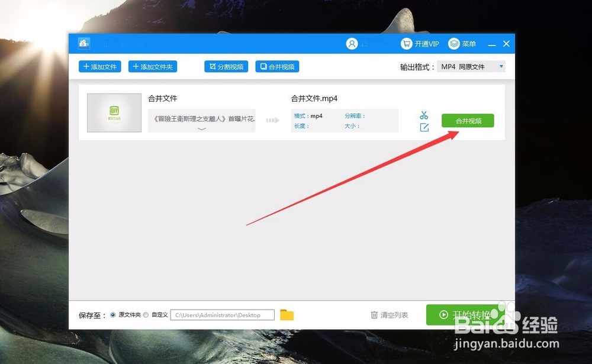The width and height of the screenshot is (592, 364).
Task: Close the converter window
Action: 506,44
